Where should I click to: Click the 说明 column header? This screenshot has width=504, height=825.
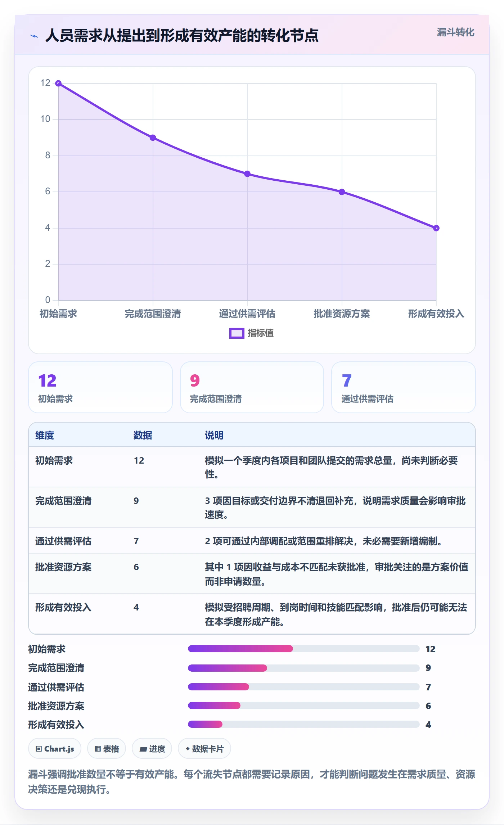tap(214, 436)
